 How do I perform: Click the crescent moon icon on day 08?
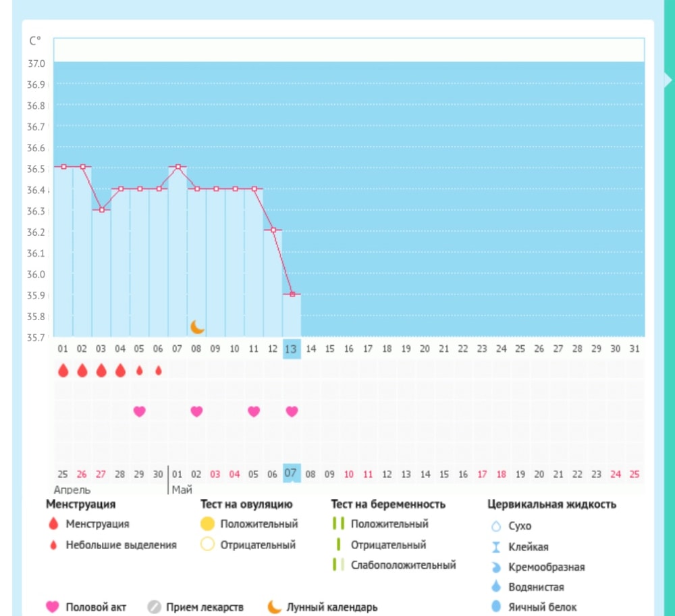(x=197, y=327)
